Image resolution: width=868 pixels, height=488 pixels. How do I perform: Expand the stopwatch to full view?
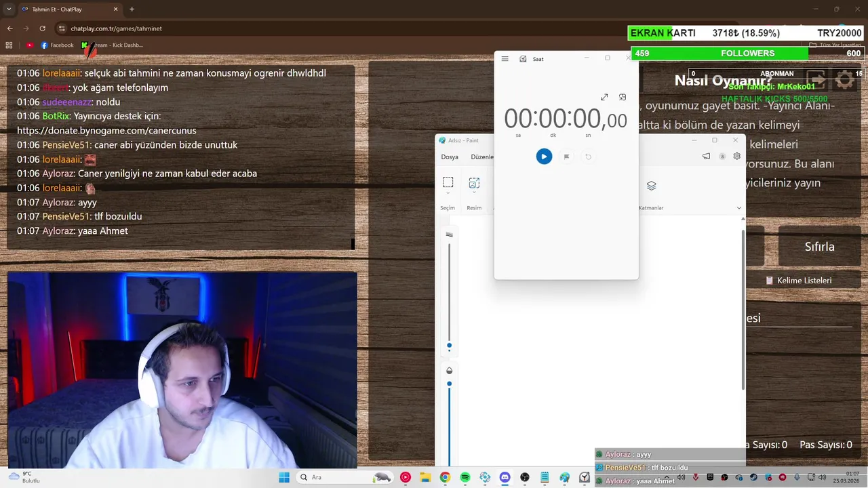604,98
